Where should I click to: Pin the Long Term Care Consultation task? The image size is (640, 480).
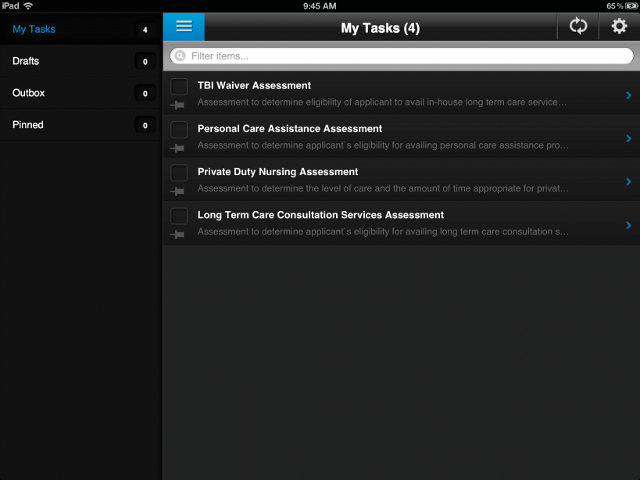(x=178, y=233)
